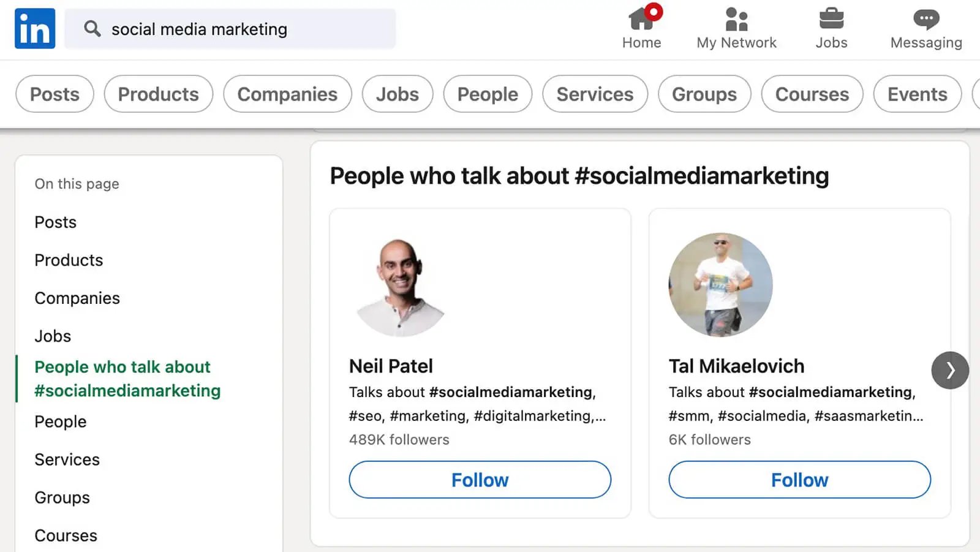980x552 pixels.
Task: Click the LinkedIn logo
Action: coord(34,28)
